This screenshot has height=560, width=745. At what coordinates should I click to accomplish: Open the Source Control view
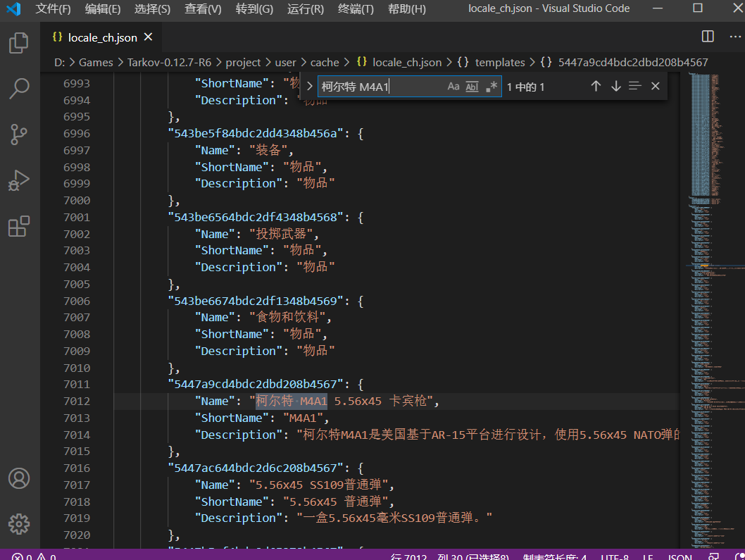tap(19, 134)
